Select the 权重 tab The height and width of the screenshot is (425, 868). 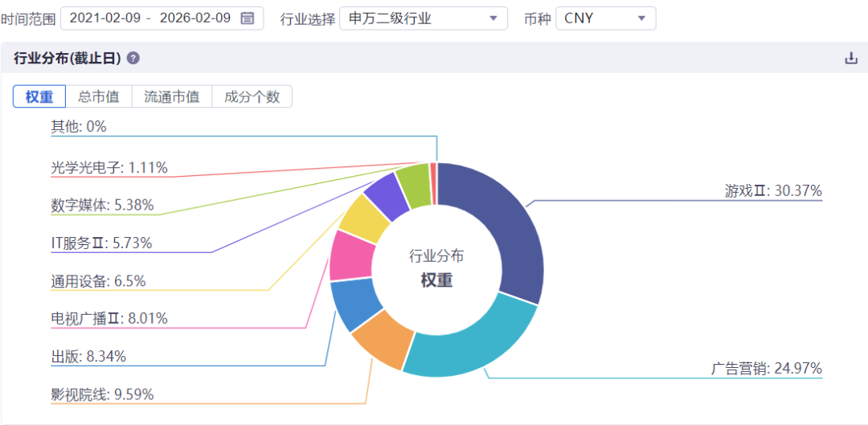(39, 97)
